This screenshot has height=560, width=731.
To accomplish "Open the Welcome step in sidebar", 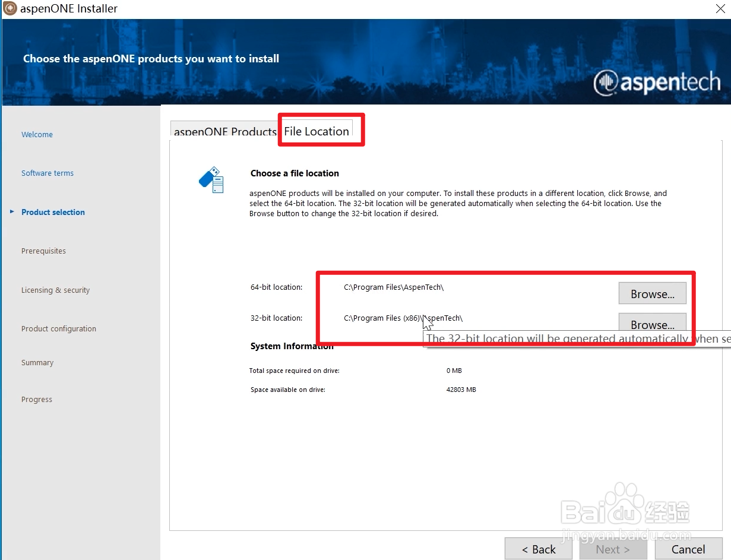I will 37,135.
